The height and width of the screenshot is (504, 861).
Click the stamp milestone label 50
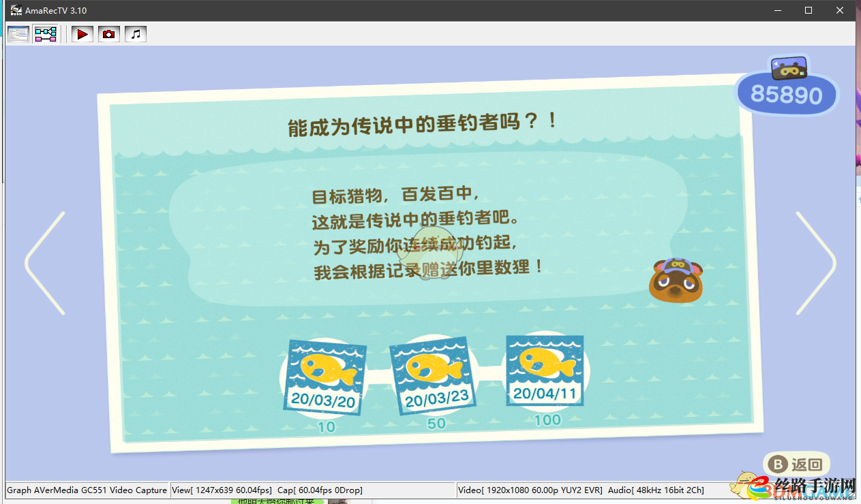pyautogui.click(x=436, y=424)
